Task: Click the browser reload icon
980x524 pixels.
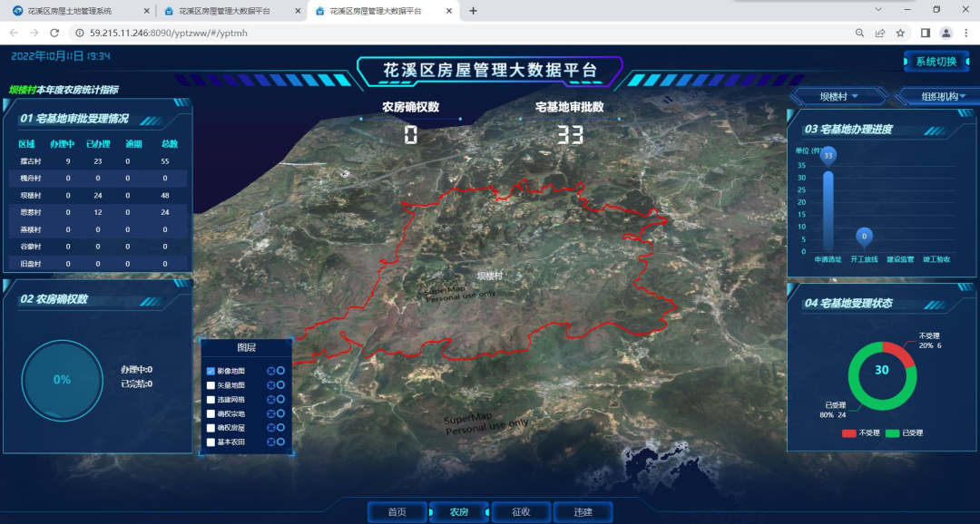Action: pos(54,33)
